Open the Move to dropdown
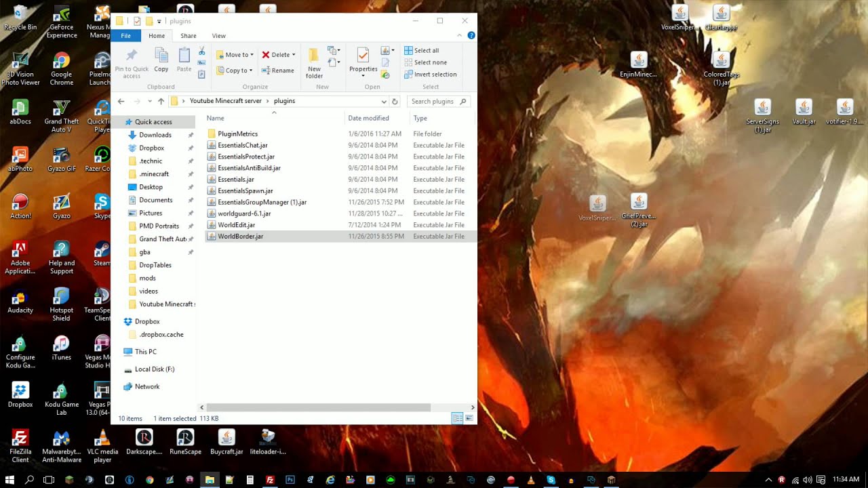The image size is (868, 488). pyautogui.click(x=235, y=55)
